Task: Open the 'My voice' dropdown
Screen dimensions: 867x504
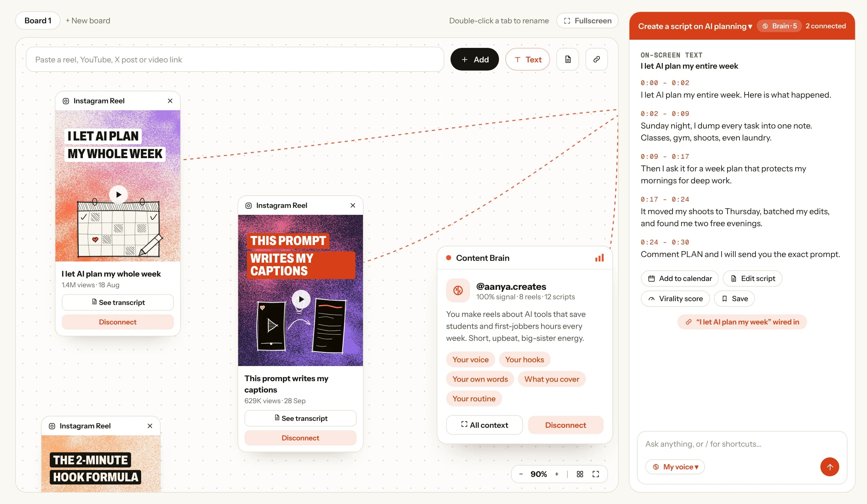Action: [x=675, y=467]
